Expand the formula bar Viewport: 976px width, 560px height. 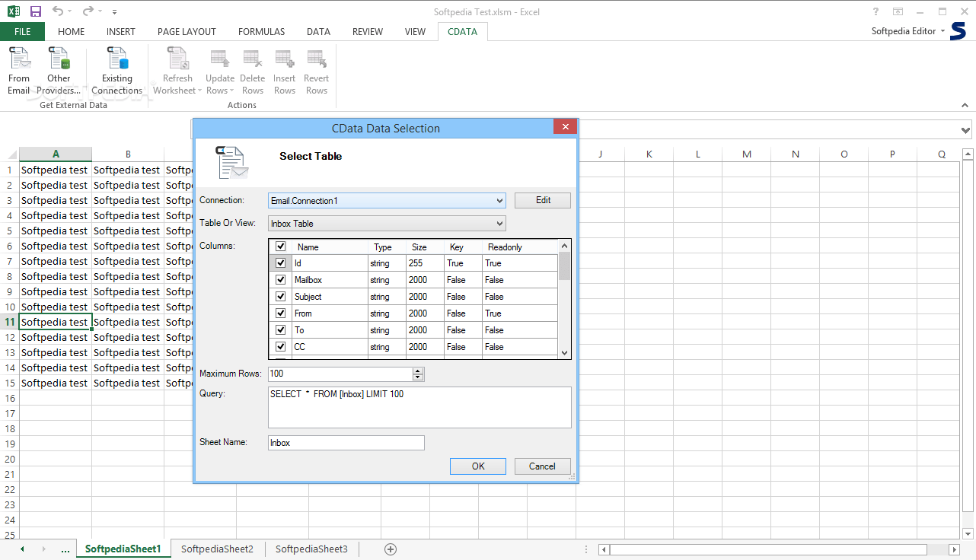point(966,130)
